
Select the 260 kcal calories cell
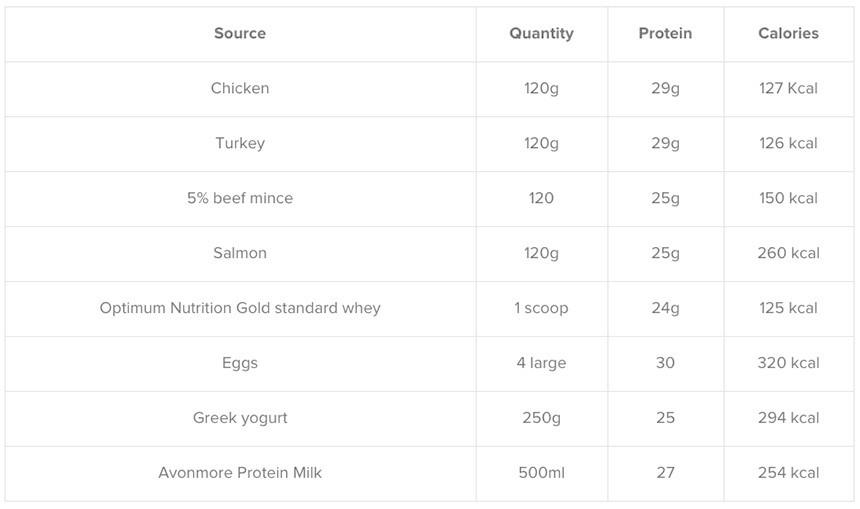coord(788,253)
